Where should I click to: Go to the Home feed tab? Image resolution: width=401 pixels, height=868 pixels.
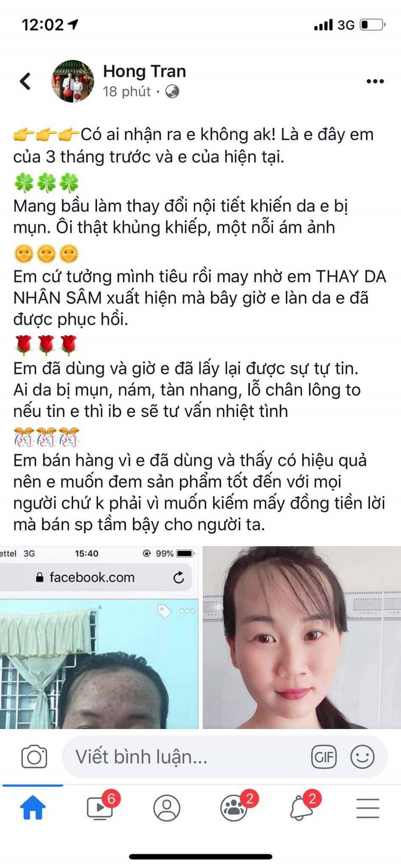point(33,808)
